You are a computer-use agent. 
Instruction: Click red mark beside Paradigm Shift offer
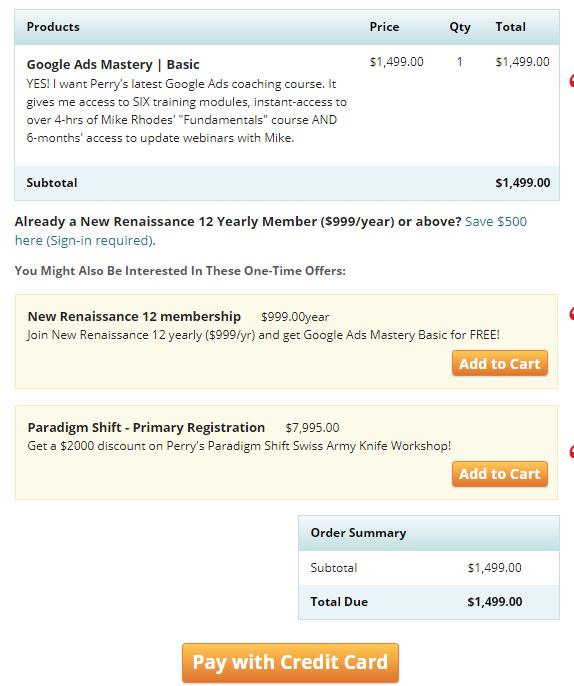coord(571,451)
